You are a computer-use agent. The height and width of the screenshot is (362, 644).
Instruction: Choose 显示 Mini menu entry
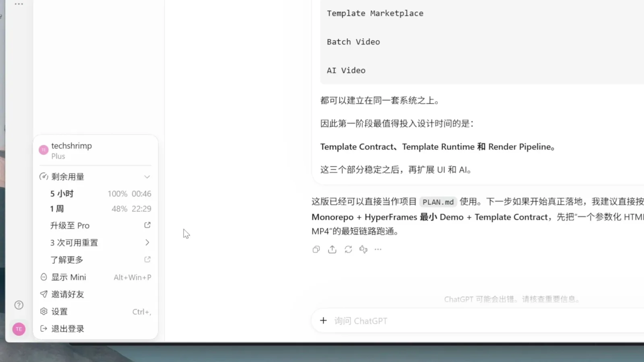coord(95,277)
